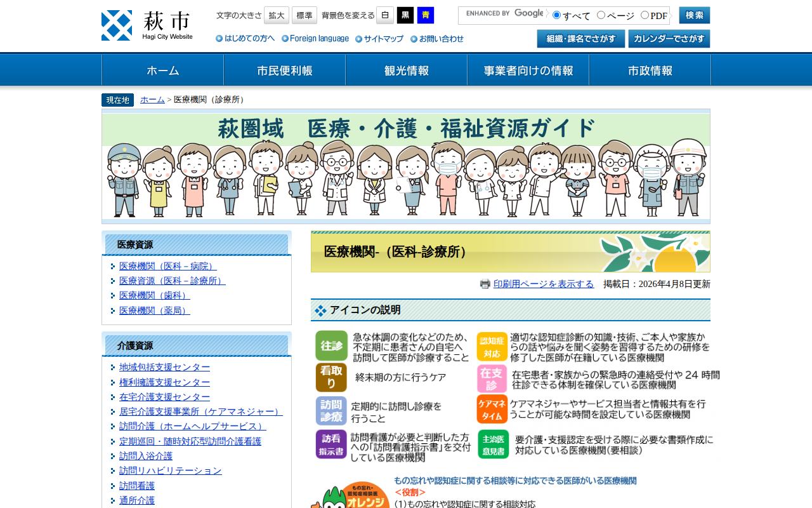
Task: Click 組織・課名でさがす button
Action: point(581,39)
